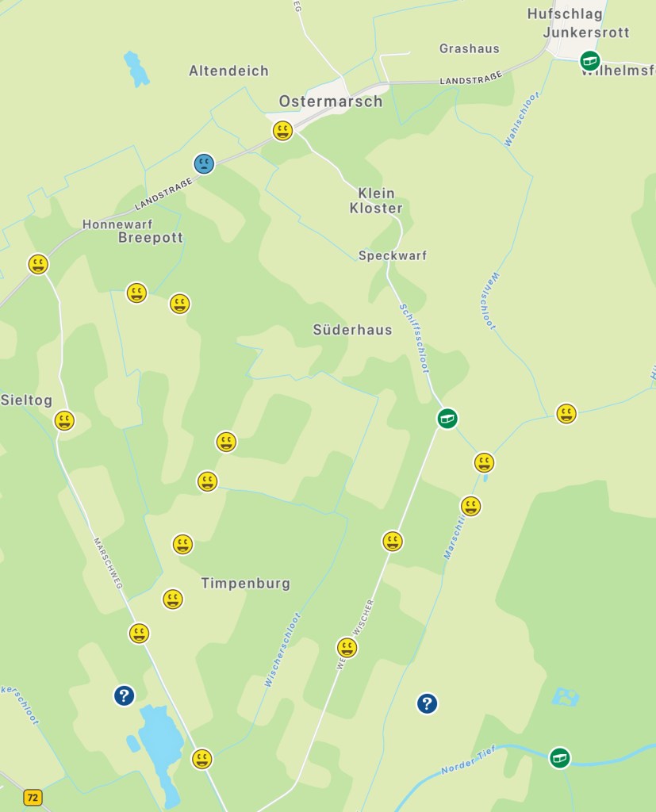656x812 pixels.
Task: Click the Klein Kloster place label
Action: (x=376, y=201)
